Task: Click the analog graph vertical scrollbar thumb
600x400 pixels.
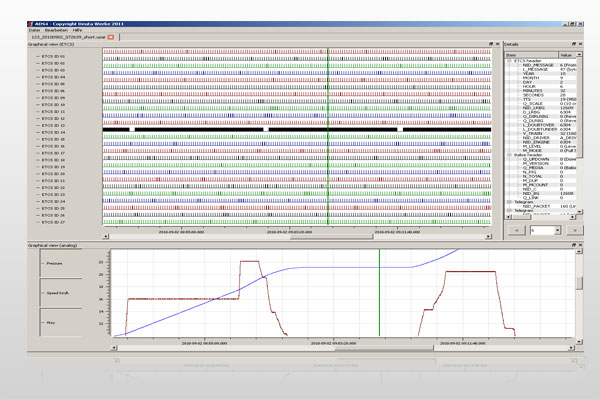Action: 579,283
